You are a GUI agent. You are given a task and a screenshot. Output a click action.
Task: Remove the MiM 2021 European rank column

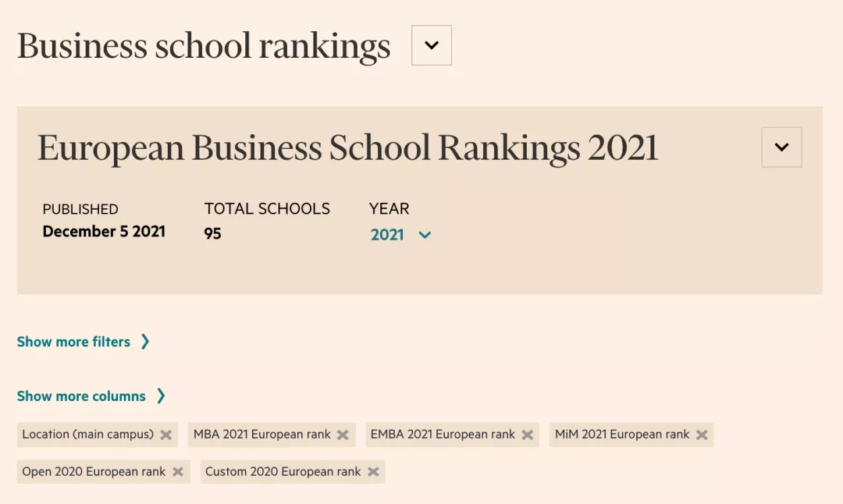(701, 435)
